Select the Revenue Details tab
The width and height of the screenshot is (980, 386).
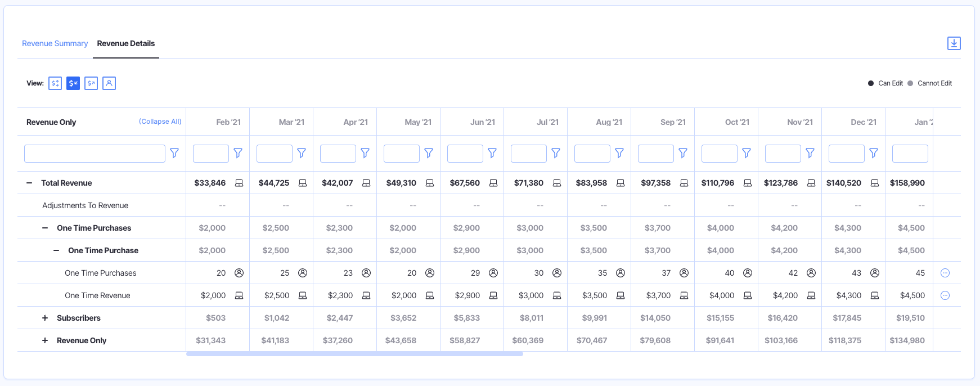[125, 43]
